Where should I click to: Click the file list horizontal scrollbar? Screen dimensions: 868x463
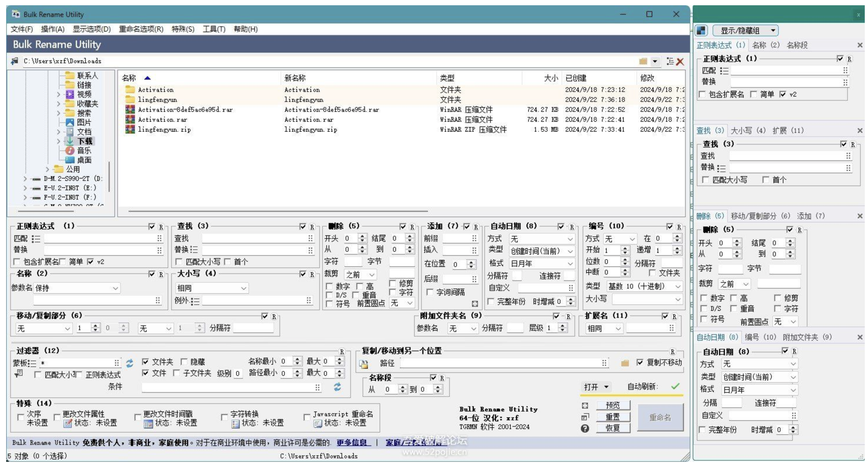point(278,211)
